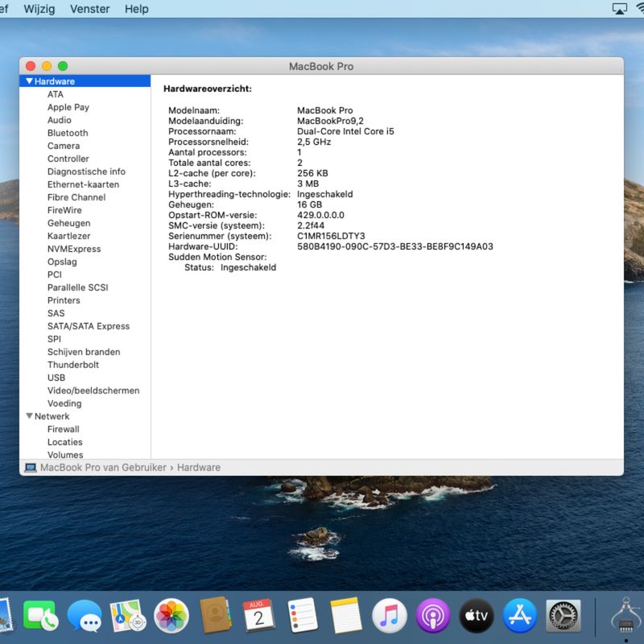This screenshot has width=644, height=644.
Task: Select SATA/SATA Express in the sidebar
Action: [89, 326]
